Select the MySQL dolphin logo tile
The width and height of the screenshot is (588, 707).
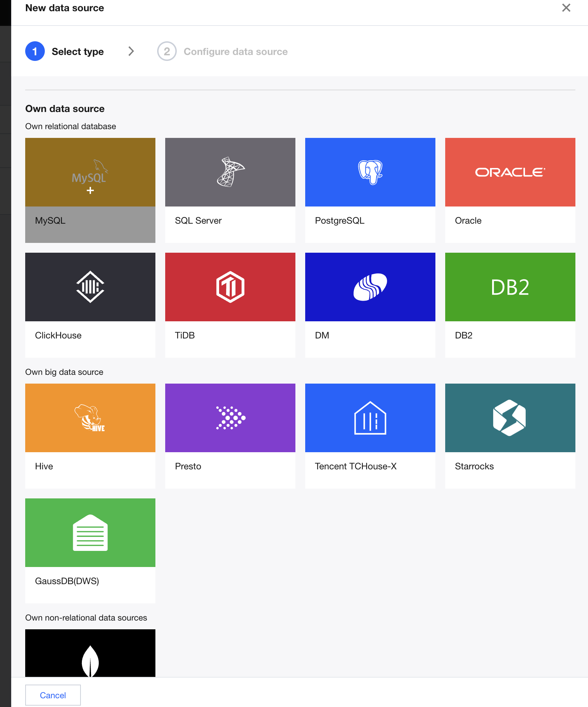click(90, 172)
